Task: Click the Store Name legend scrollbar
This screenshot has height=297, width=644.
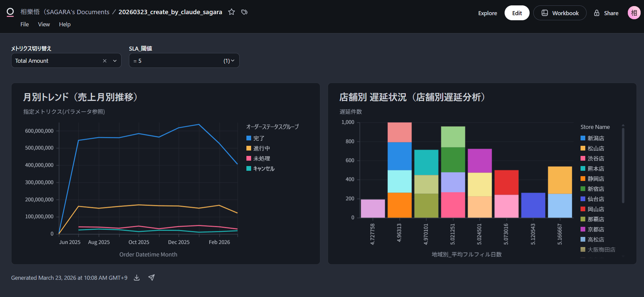Action: coord(623,165)
